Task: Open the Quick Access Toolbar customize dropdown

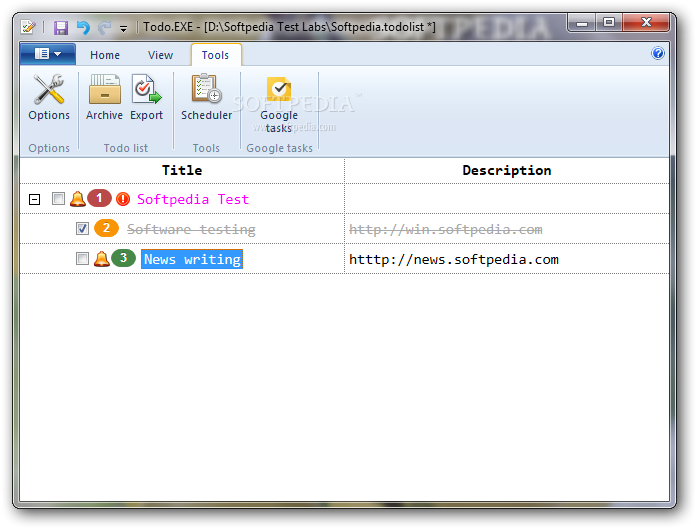Action: [x=123, y=29]
